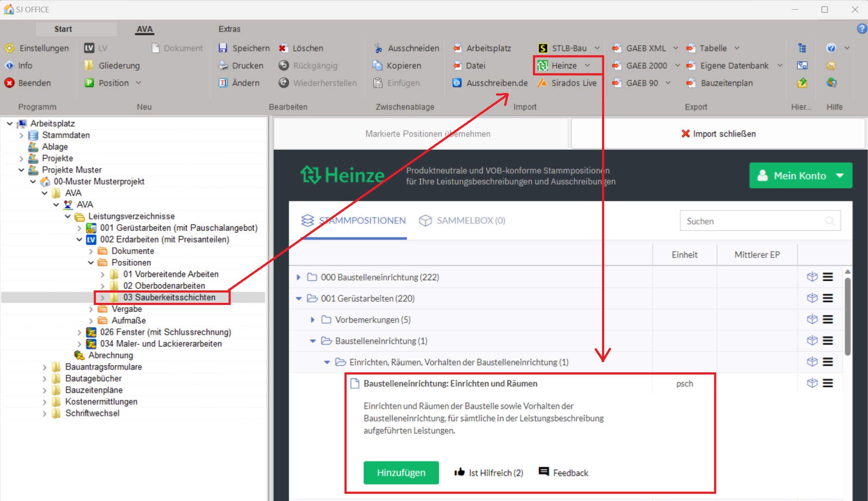Switch to the AVA ribbon tab
This screenshot has width=868, height=501.
[x=145, y=29]
